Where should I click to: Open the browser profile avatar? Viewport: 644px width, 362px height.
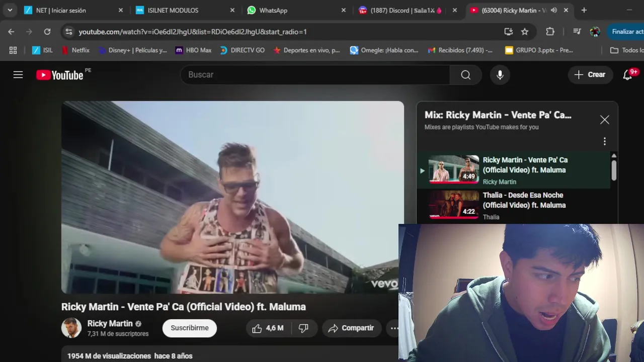(595, 32)
